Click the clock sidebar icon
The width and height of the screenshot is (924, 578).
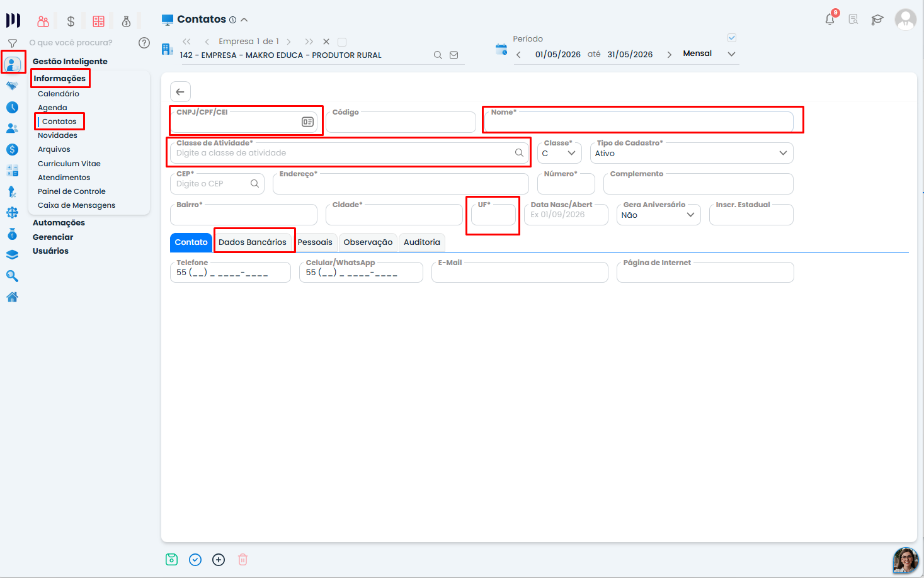tap(12, 107)
